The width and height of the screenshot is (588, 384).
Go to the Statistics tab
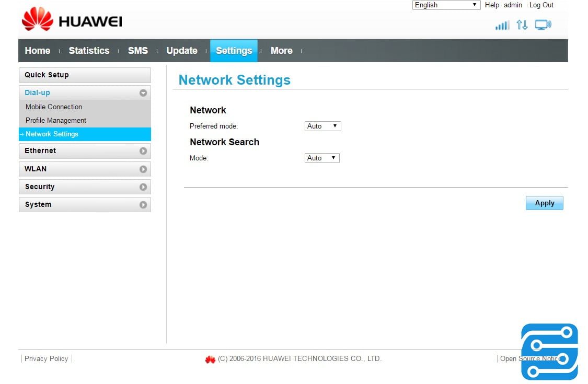[x=89, y=51]
